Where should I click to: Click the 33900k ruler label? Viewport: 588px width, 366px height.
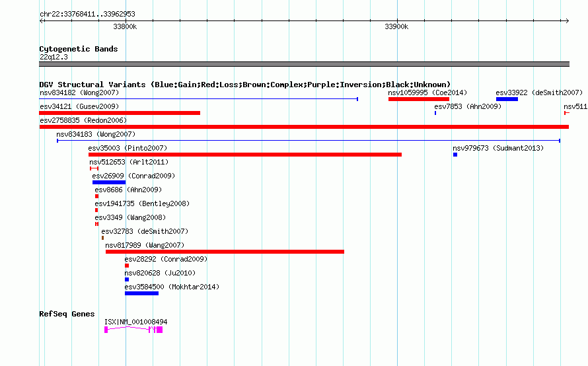pyautogui.click(x=396, y=26)
